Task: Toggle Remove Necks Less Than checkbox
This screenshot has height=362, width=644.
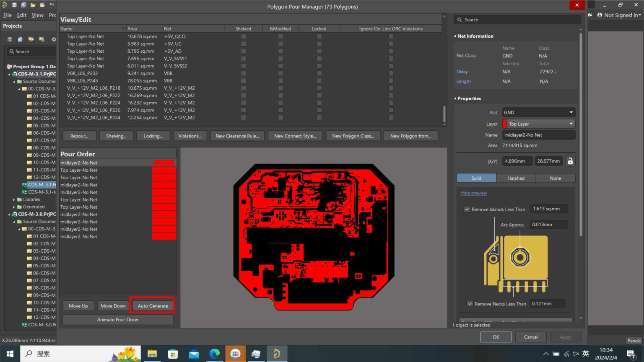Action: pyautogui.click(x=470, y=304)
